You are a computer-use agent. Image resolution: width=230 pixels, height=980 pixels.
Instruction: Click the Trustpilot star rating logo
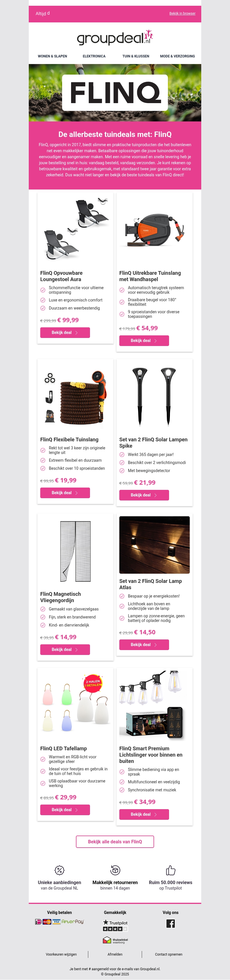point(115,925)
